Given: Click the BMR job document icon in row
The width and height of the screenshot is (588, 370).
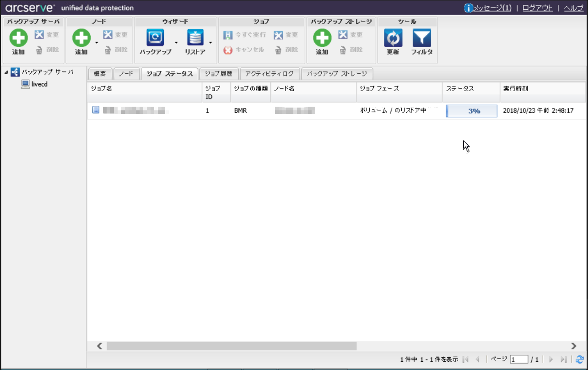Looking at the screenshot, I should pos(96,110).
